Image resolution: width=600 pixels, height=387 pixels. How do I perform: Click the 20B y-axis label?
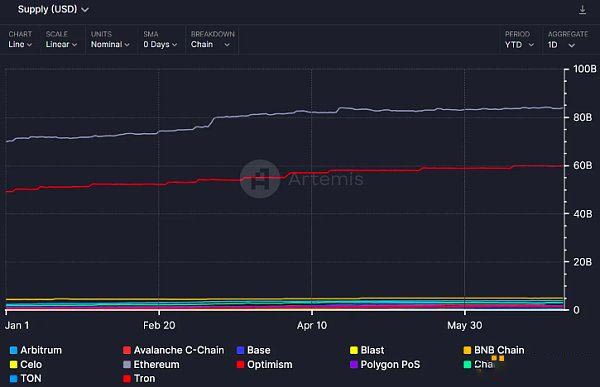coord(582,262)
